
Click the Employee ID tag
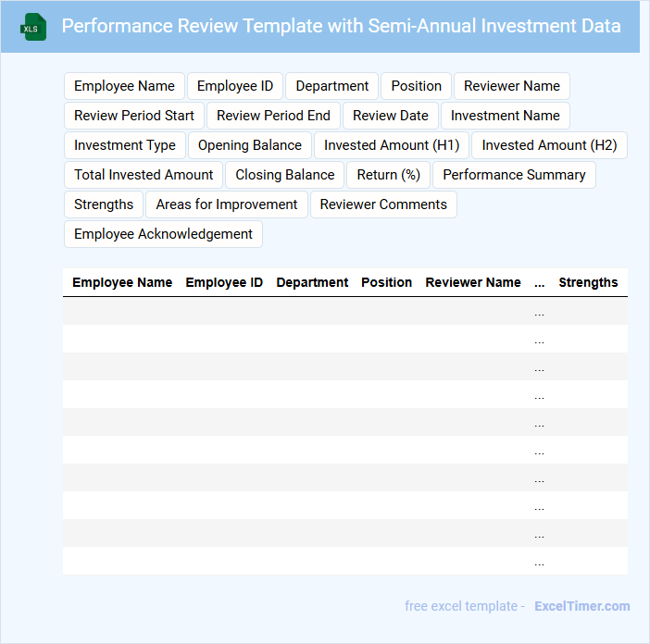point(235,86)
